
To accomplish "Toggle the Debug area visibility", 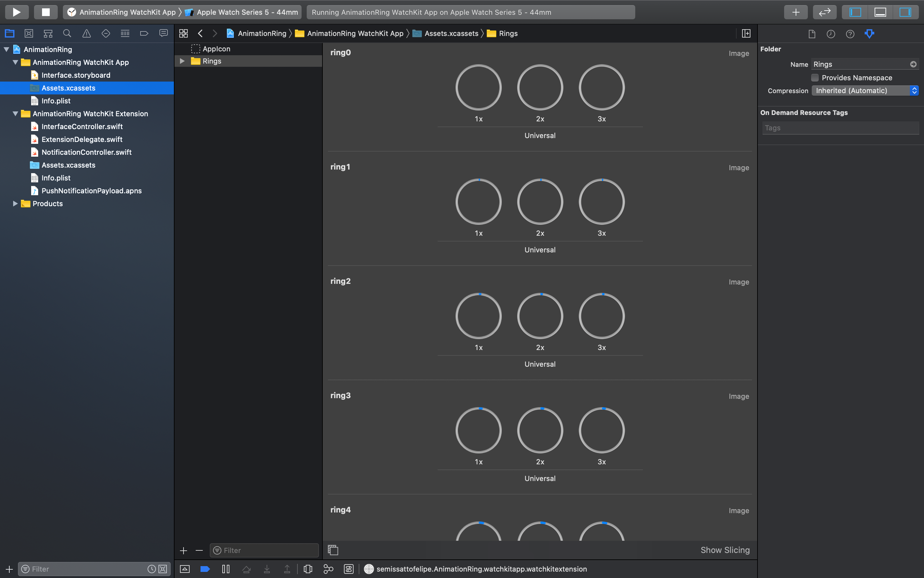I will [x=880, y=12].
